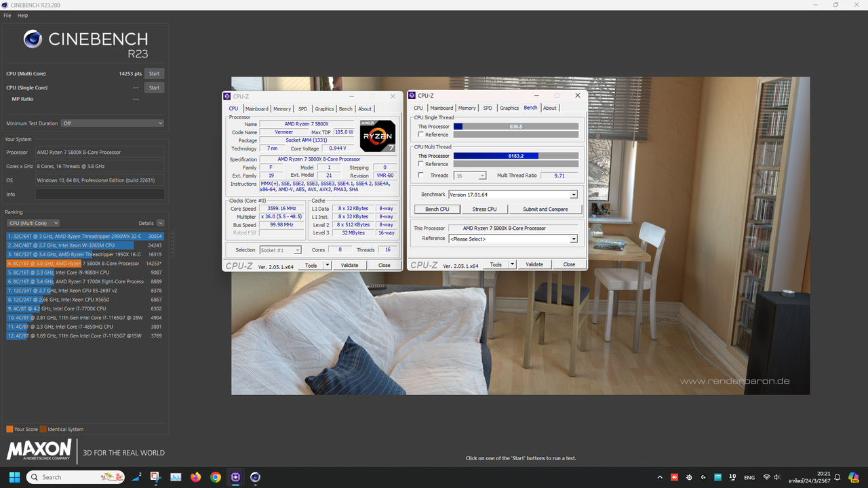The image size is (868, 488).
Task: Check the Reference box under CPU Multi Thread
Action: click(x=420, y=163)
